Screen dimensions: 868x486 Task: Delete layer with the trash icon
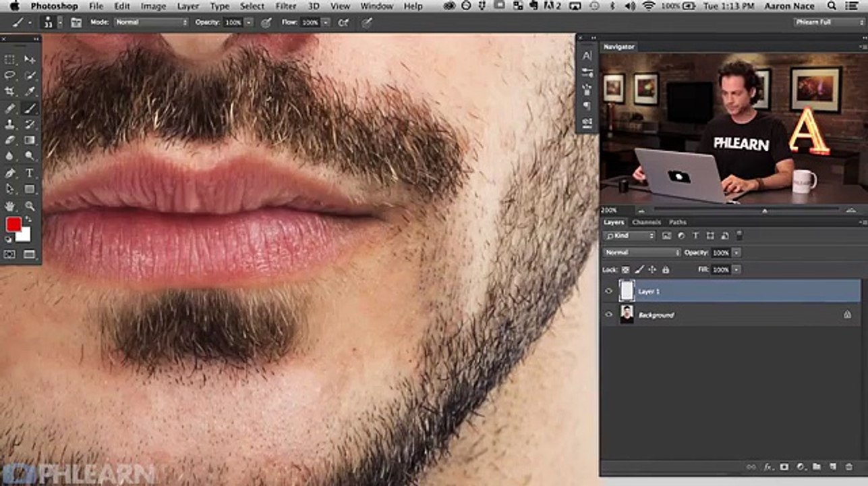[848, 466]
